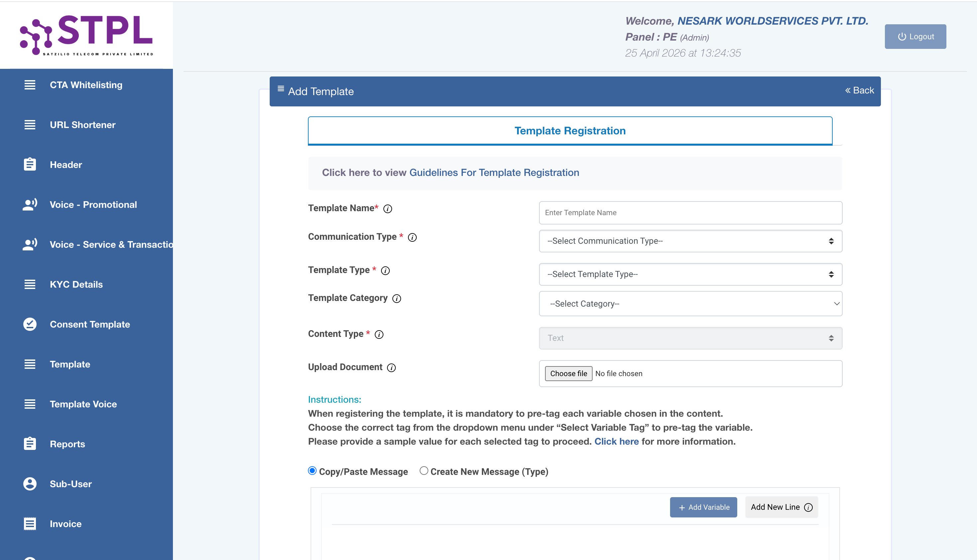Click inside the message content text area

575,542
